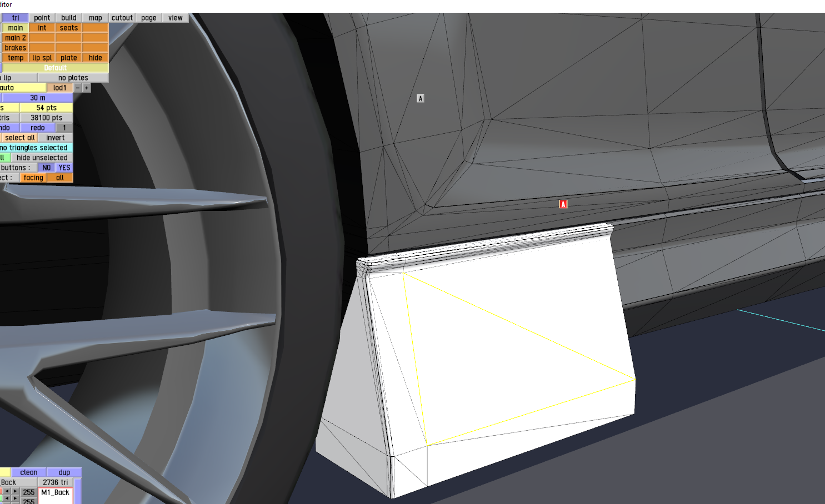Open the build tab

coord(69,18)
